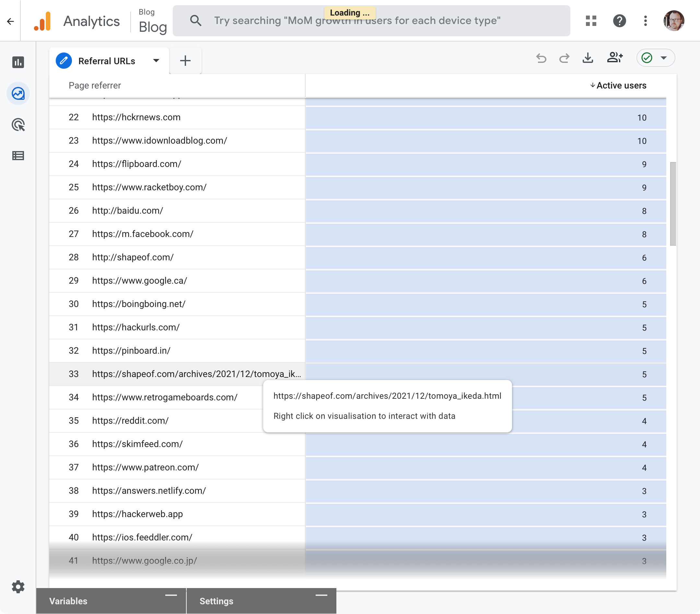Select row https://www.google.ca/
This screenshot has height=614, width=700.
[357, 280]
